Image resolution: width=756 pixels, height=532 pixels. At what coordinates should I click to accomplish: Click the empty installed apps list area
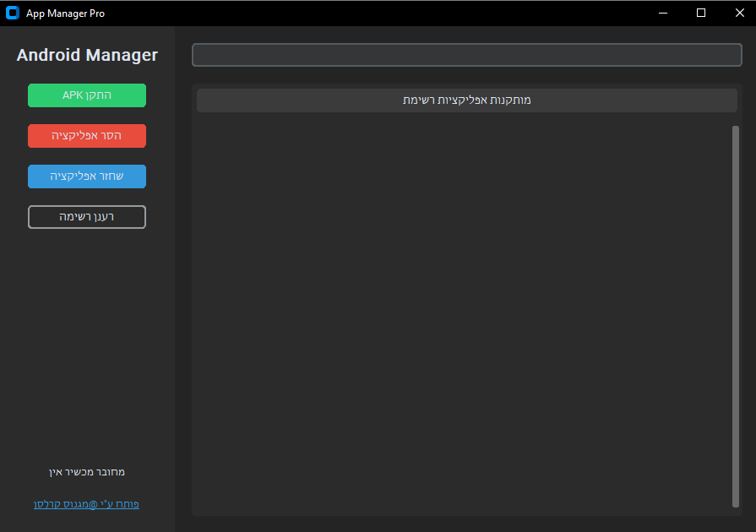tap(460, 312)
